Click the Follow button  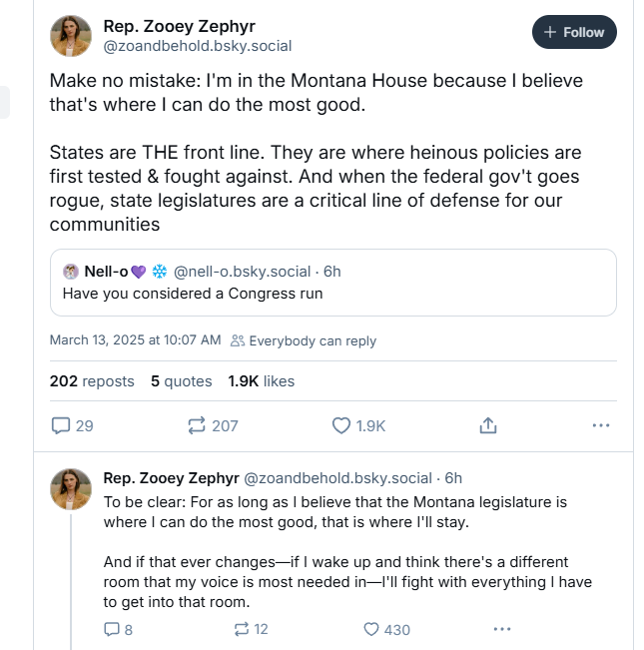click(574, 32)
